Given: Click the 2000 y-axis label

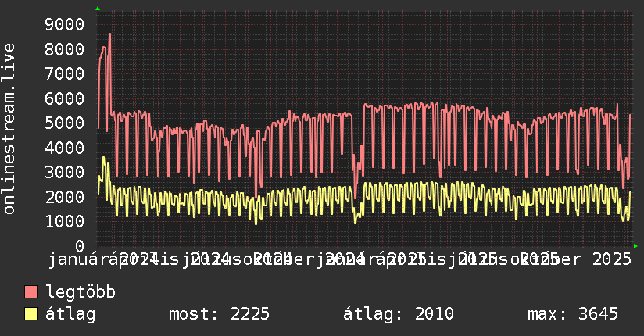Looking at the screenshot, I should (65, 197).
